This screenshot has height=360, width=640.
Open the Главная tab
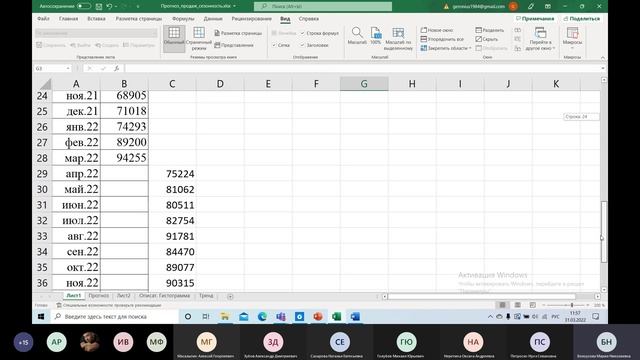click(x=69, y=19)
